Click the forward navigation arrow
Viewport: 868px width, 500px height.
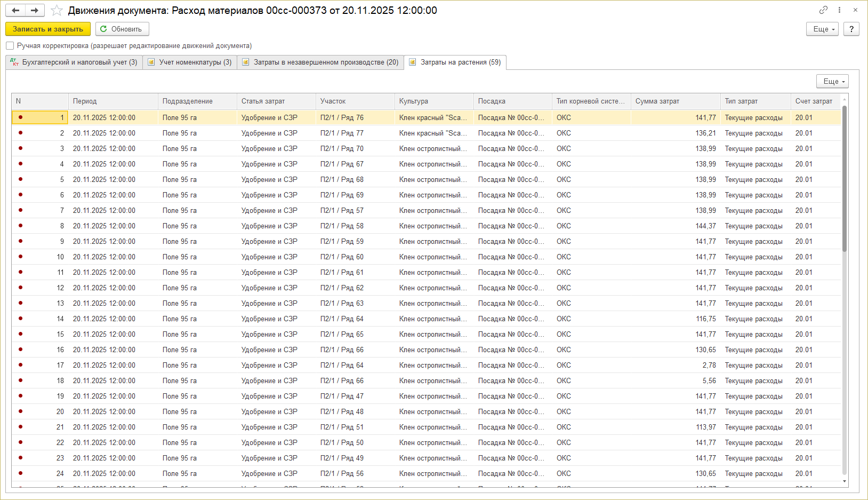tap(34, 11)
